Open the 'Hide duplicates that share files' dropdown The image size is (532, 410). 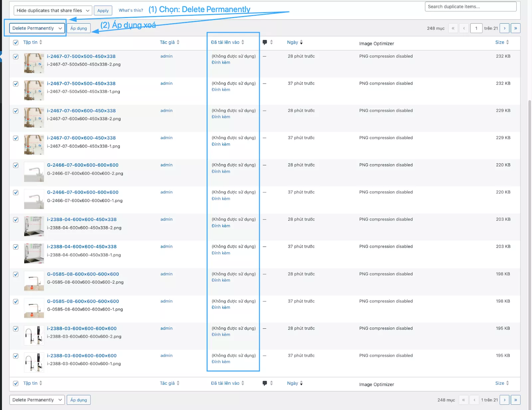click(x=52, y=10)
